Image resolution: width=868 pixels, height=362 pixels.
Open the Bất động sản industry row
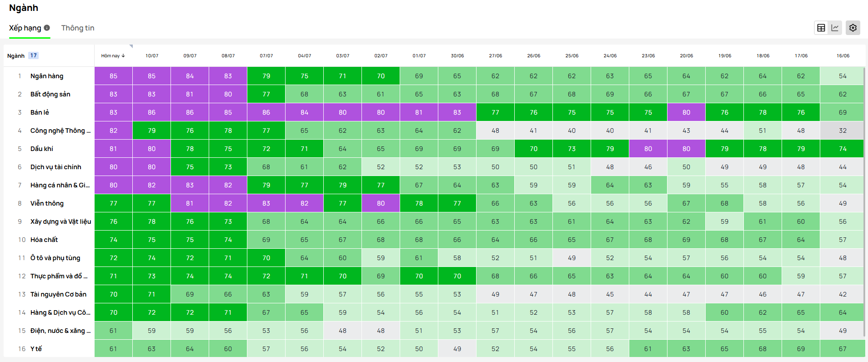[50, 94]
